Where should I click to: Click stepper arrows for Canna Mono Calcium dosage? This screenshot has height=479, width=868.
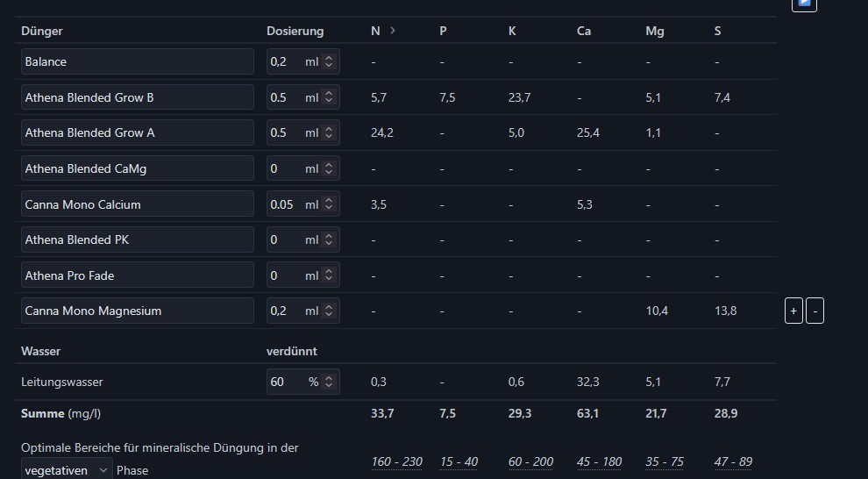pyautogui.click(x=329, y=204)
